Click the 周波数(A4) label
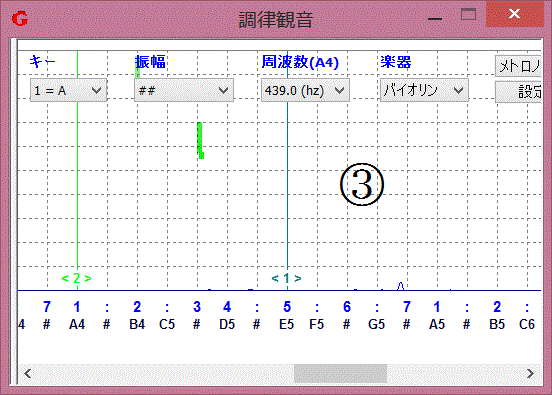The width and height of the screenshot is (552, 395). (300, 62)
